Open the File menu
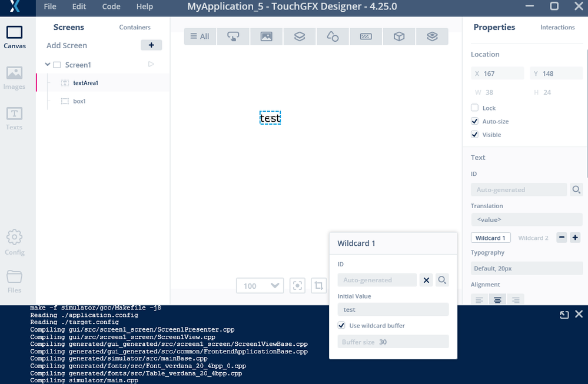Screen dimensions: 588x384 tap(50, 6)
